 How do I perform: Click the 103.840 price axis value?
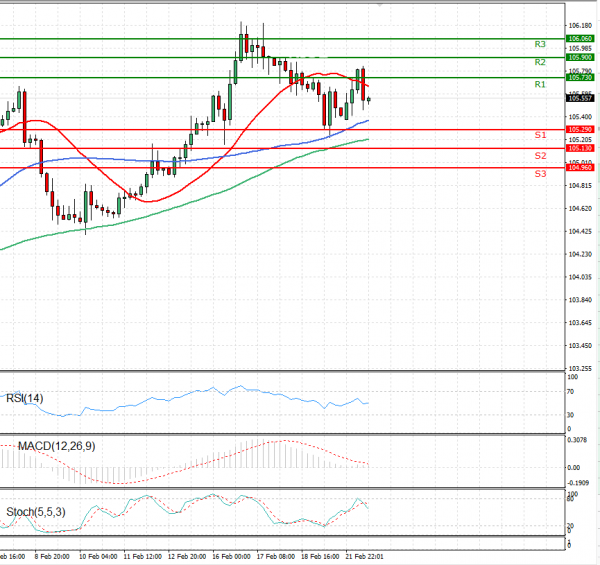[580, 300]
